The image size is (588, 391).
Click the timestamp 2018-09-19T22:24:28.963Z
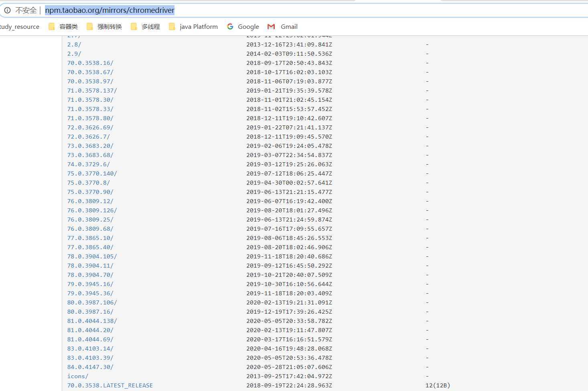tap(289, 385)
